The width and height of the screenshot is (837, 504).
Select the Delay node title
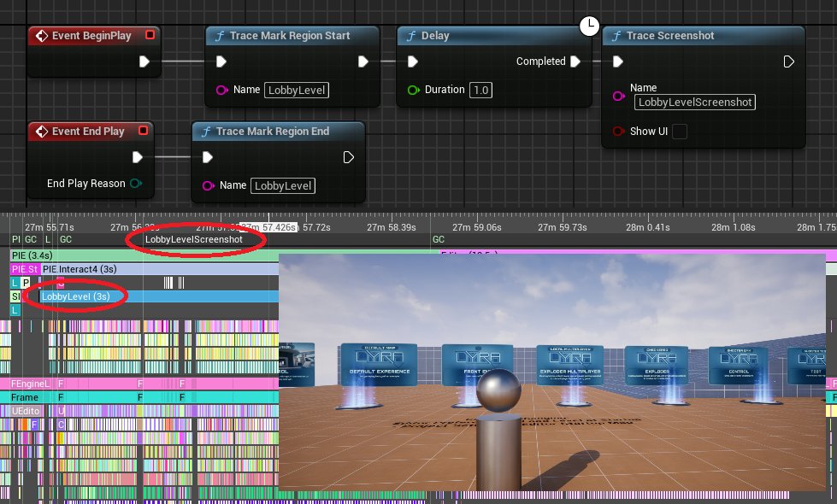pos(435,36)
